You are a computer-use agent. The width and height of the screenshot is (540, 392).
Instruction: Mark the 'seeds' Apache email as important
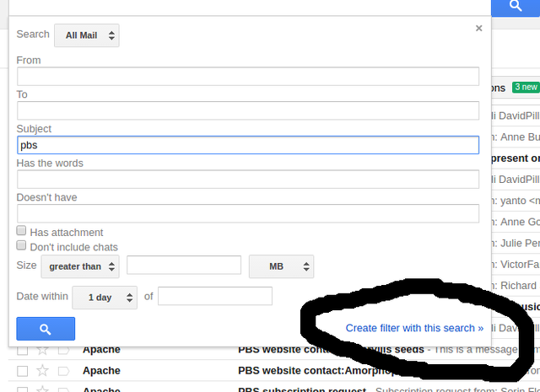(63, 349)
